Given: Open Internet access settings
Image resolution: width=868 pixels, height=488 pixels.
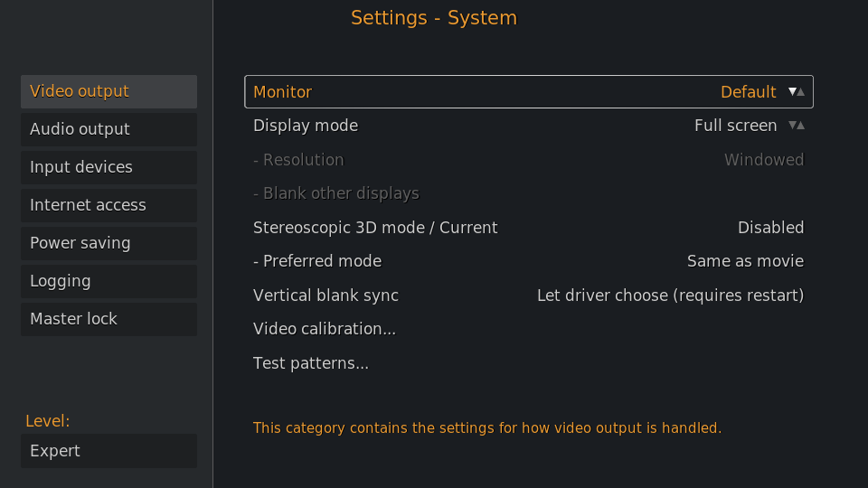Looking at the screenshot, I should (x=109, y=205).
